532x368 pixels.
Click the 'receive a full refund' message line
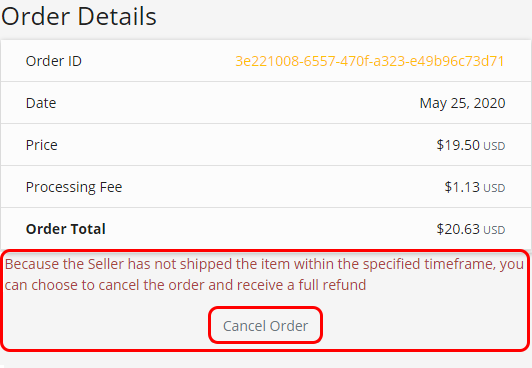[185, 285]
